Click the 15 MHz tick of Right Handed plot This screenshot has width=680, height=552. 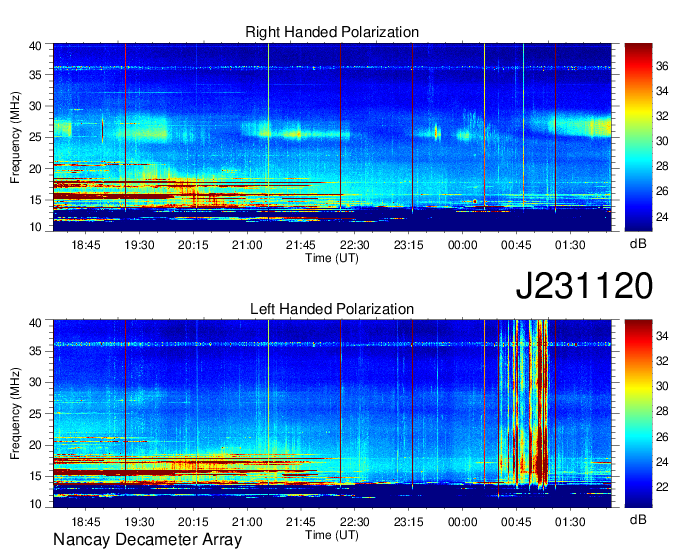(x=36, y=200)
